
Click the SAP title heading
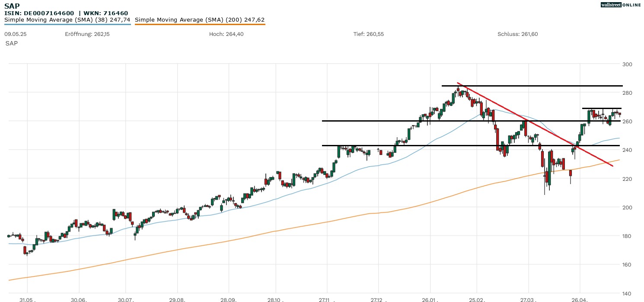[x=12, y=6]
